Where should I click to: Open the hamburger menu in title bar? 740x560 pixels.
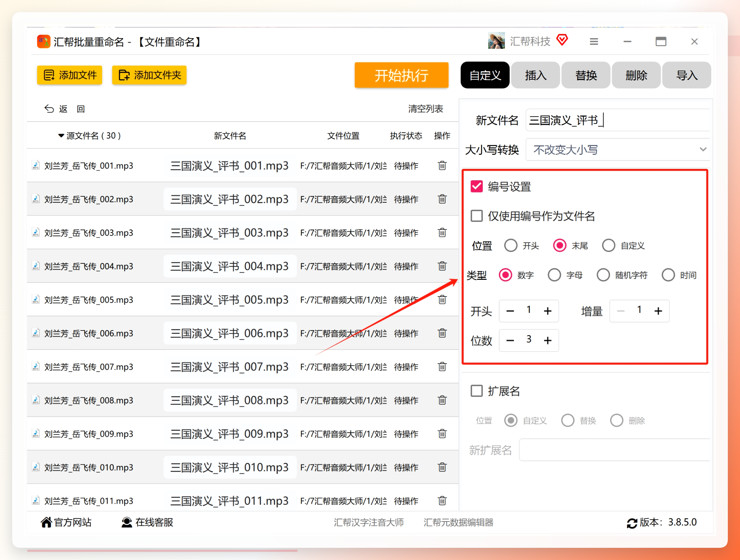594,42
